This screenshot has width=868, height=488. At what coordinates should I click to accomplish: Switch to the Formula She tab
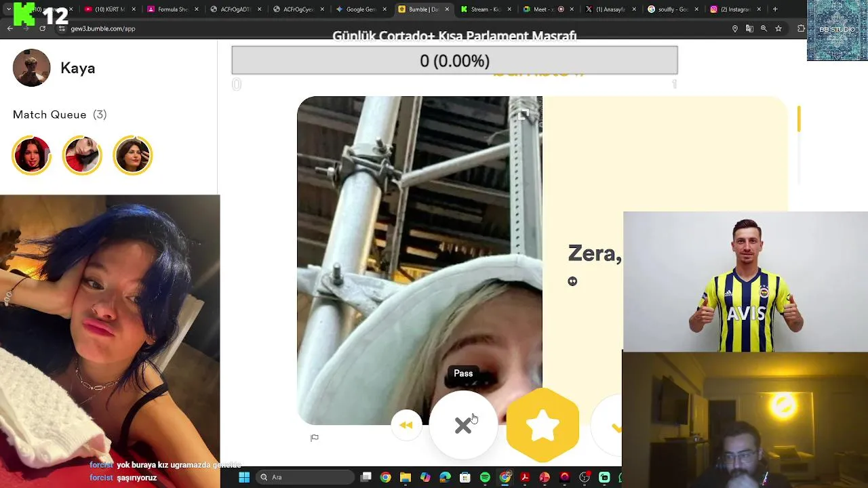coord(172,9)
